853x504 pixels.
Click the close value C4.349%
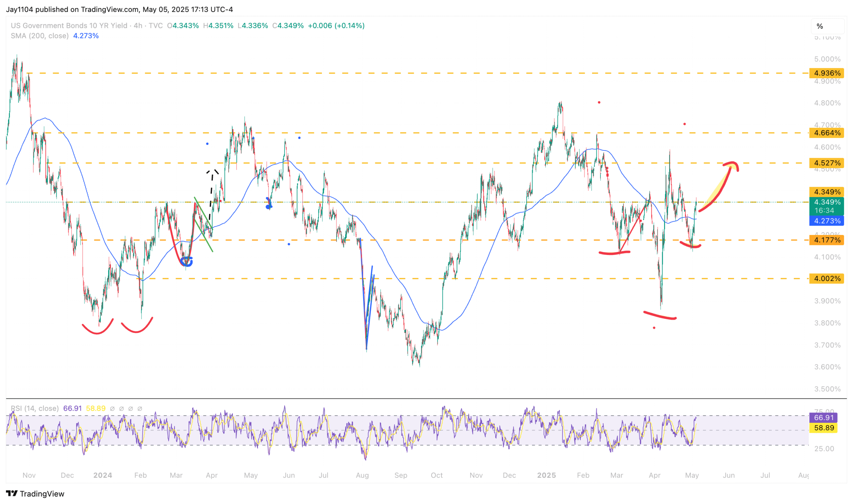click(x=288, y=26)
